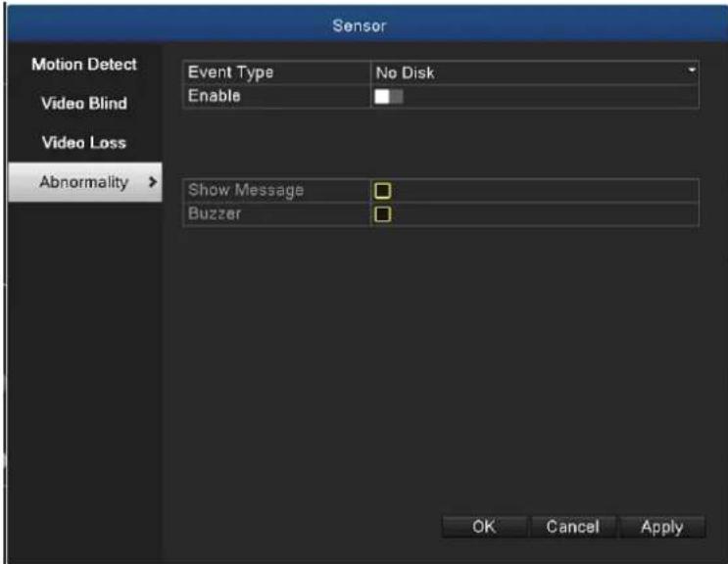Image resolution: width=728 pixels, height=564 pixels.
Task: Select the Abnormality tab
Action: 85,182
